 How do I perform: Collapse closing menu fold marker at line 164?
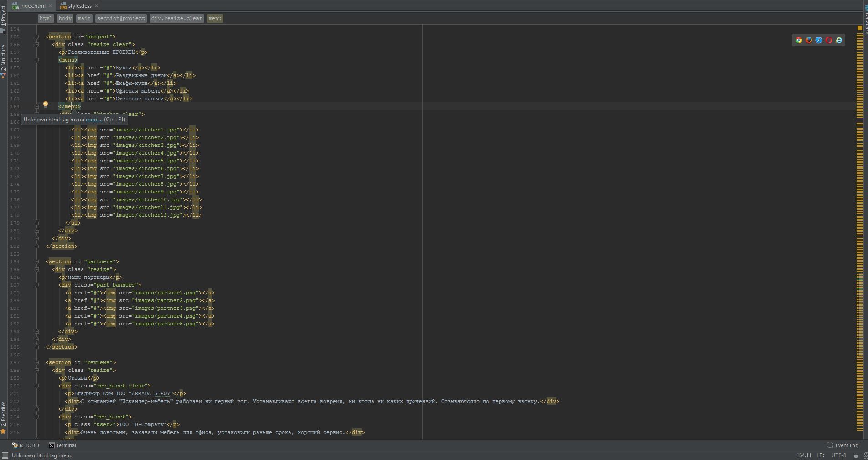(36, 106)
